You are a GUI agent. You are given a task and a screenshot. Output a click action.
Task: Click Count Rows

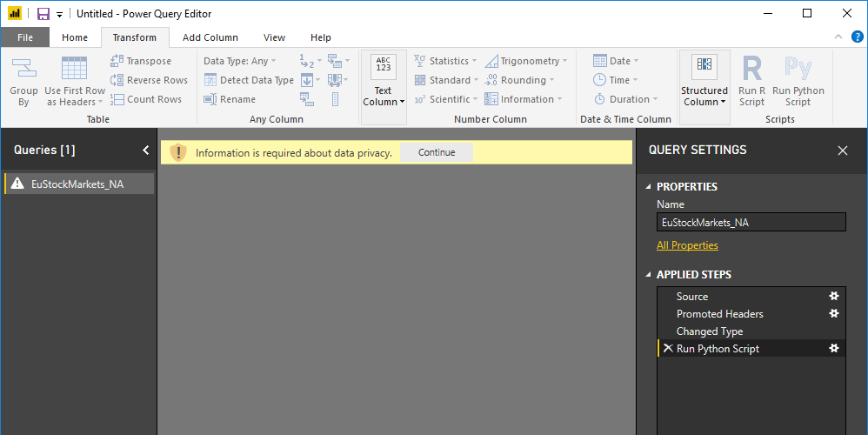click(146, 99)
